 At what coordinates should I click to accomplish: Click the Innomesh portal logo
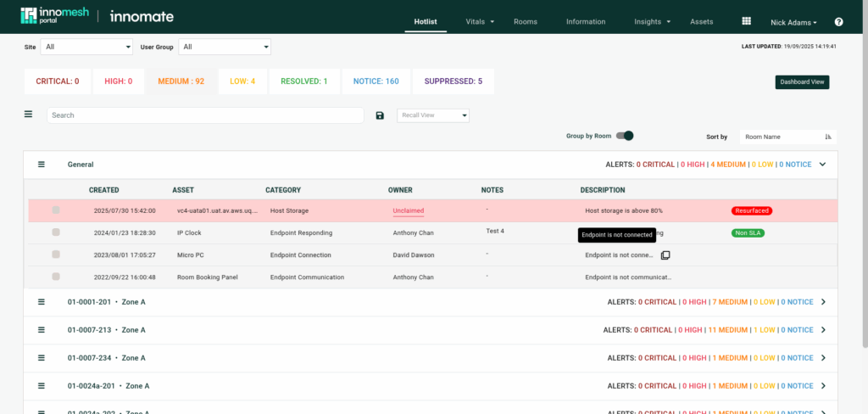[54, 15]
